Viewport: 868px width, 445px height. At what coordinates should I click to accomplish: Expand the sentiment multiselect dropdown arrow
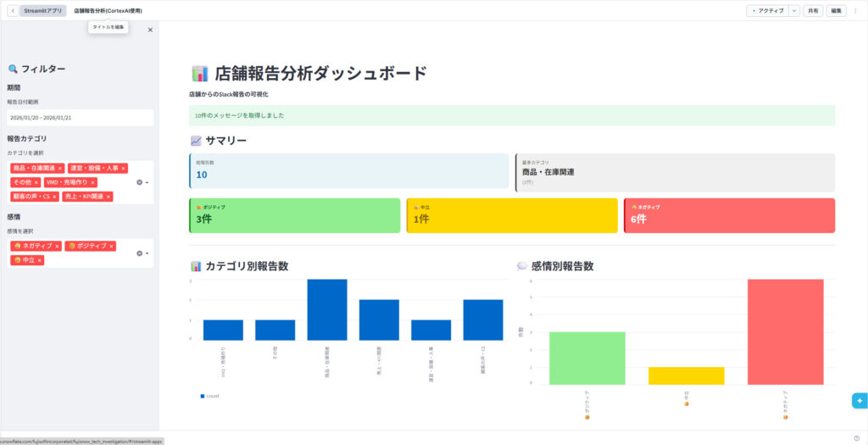147,253
